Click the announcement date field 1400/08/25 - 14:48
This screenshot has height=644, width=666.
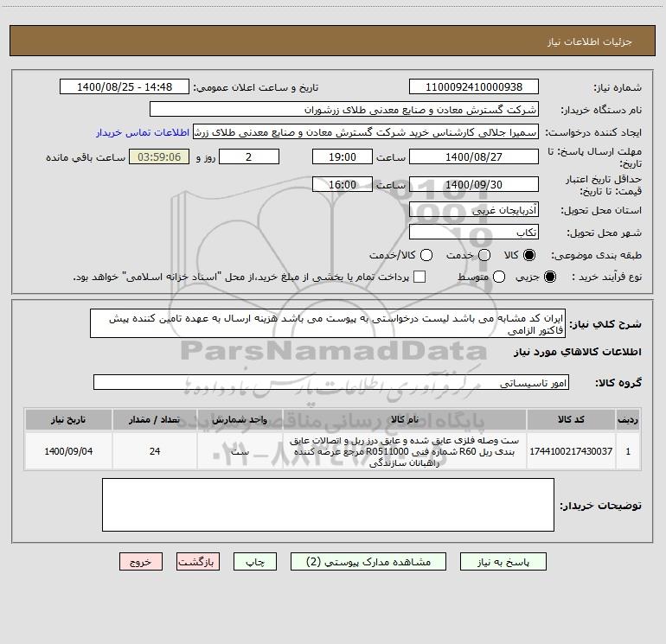tap(125, 87)
